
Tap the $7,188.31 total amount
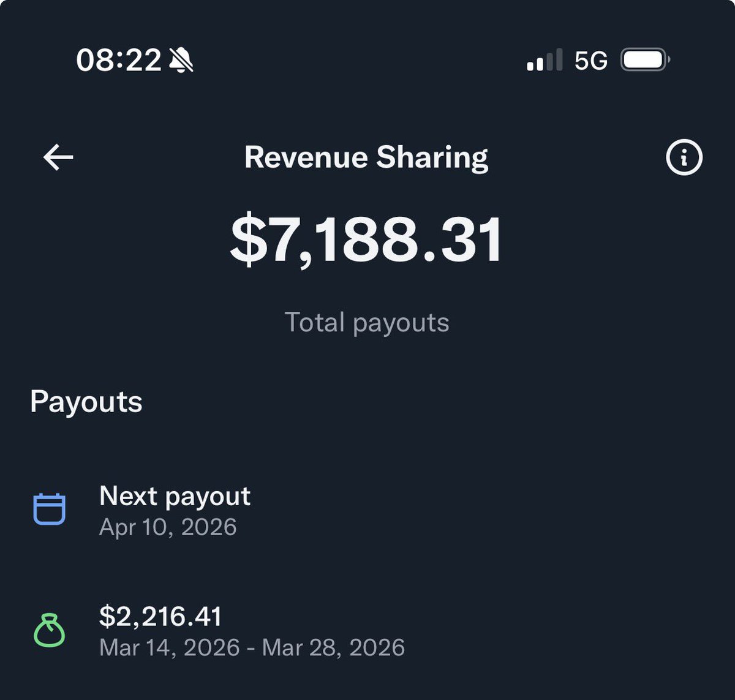[x=366, y=239]
